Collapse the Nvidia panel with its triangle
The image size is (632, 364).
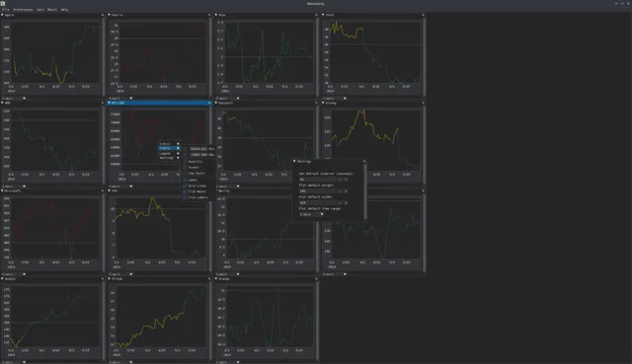(x=110, y=15)
